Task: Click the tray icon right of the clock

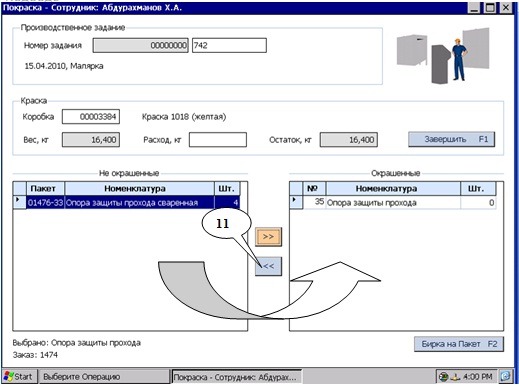Action: [x=505, y=377]
